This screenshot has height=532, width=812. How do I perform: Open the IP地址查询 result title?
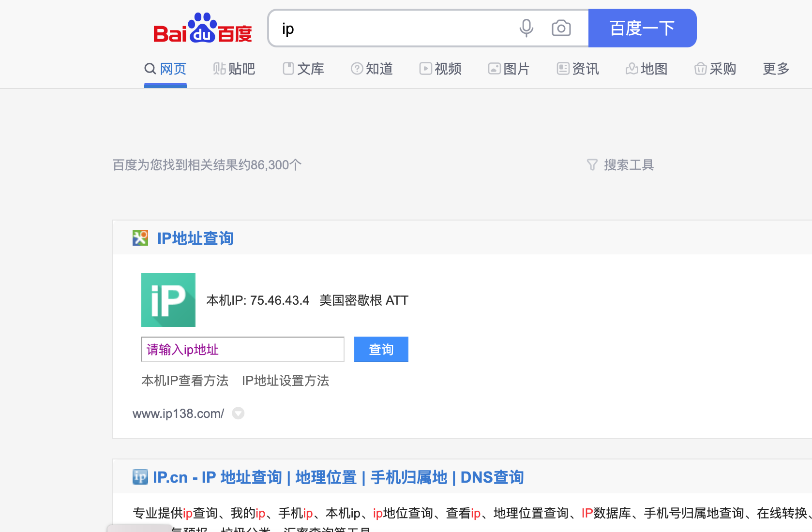195,238
